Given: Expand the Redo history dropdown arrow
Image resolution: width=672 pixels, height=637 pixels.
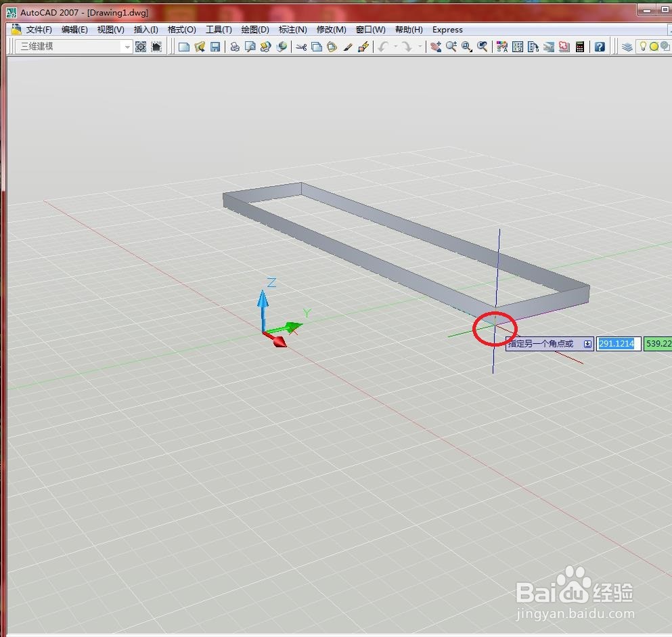Looking at the screenshot, I should (x=420, y=47).
